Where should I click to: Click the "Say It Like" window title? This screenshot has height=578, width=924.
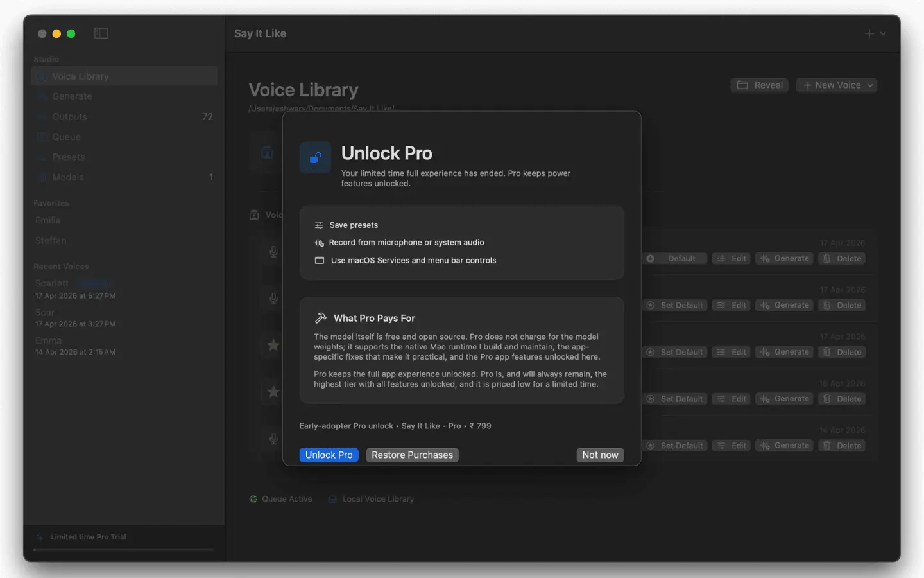(x=260, y=33)
